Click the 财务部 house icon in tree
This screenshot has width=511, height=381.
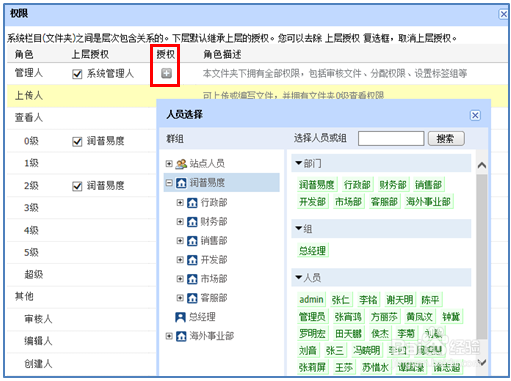pyautogui.click(x=192, y=222)
